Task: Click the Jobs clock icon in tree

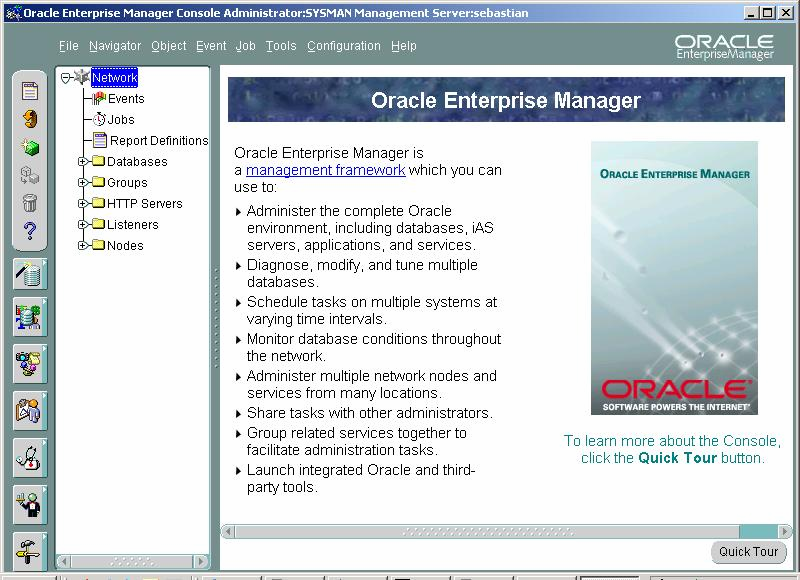Action: tap(99, 119)
